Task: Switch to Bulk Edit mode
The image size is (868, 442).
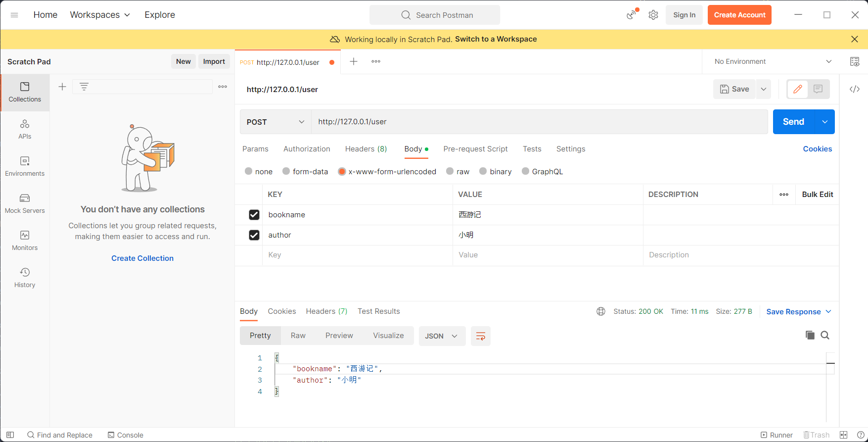Action: coord(818,195)
